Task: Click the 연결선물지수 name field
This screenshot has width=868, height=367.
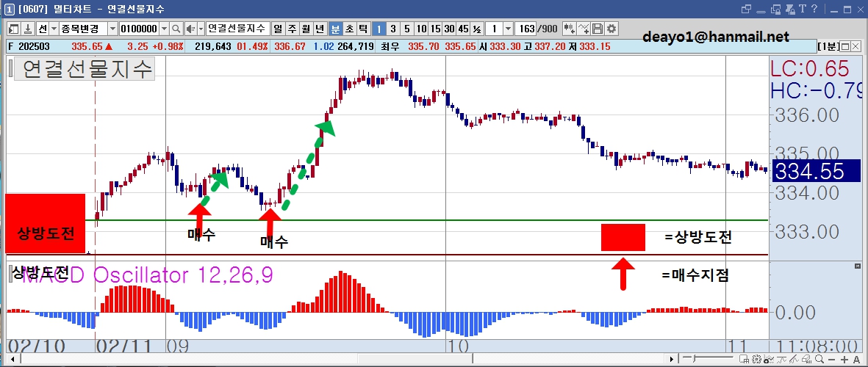Action: [x=238, y=29]
